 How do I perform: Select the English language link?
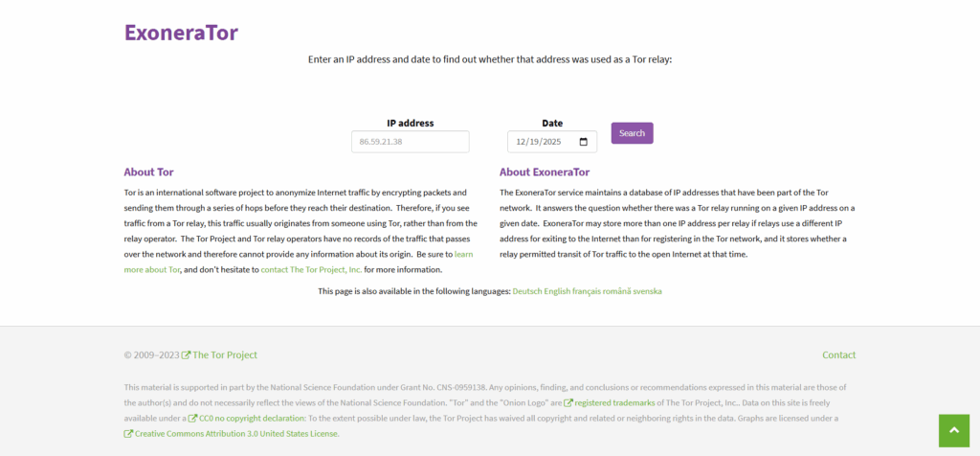(559, 291)
